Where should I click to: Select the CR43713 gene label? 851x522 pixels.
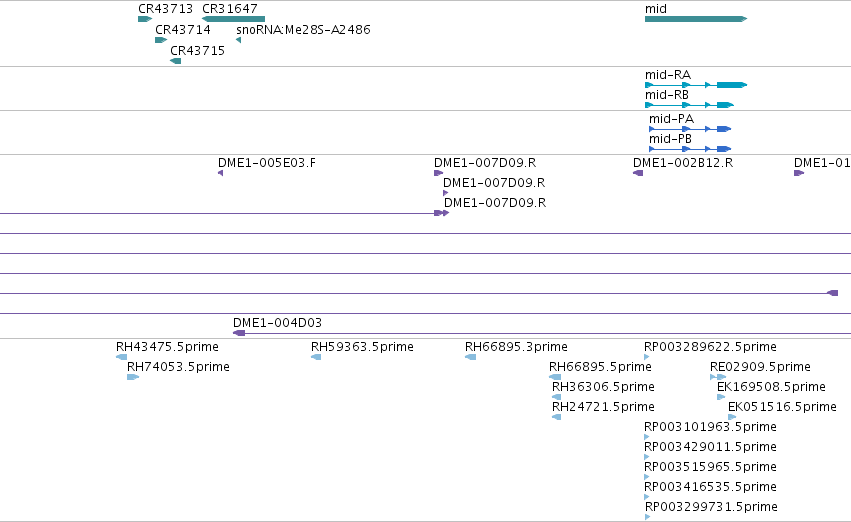[166, 9]
